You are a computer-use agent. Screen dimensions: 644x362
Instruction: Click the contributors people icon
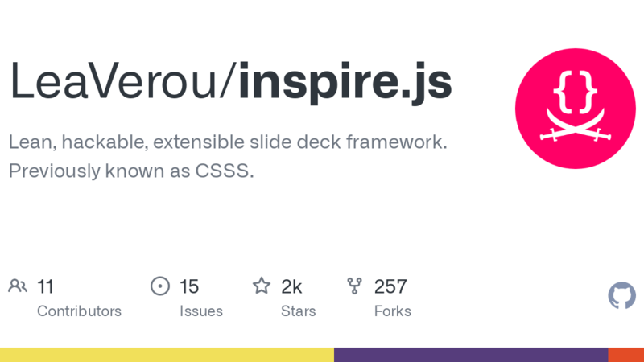pyautogui.click(x=18, y=286)
